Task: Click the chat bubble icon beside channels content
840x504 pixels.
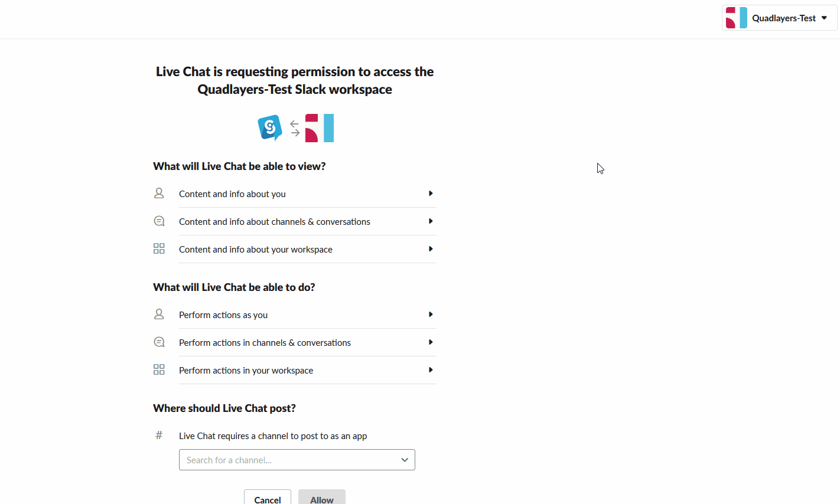Action: (159, 221)
